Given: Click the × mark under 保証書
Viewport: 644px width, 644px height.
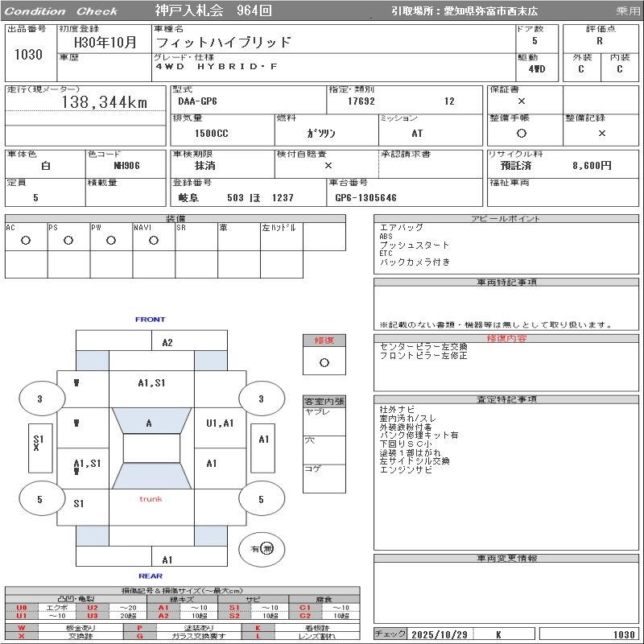Looking at the screenshot, I should [x=522, y=101].
